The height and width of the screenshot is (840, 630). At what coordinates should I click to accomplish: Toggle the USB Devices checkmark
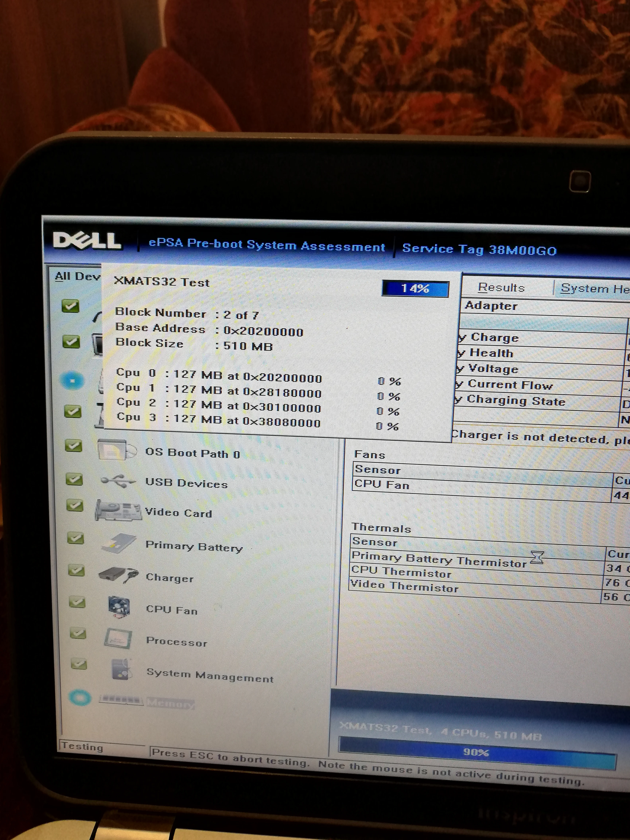74,479
